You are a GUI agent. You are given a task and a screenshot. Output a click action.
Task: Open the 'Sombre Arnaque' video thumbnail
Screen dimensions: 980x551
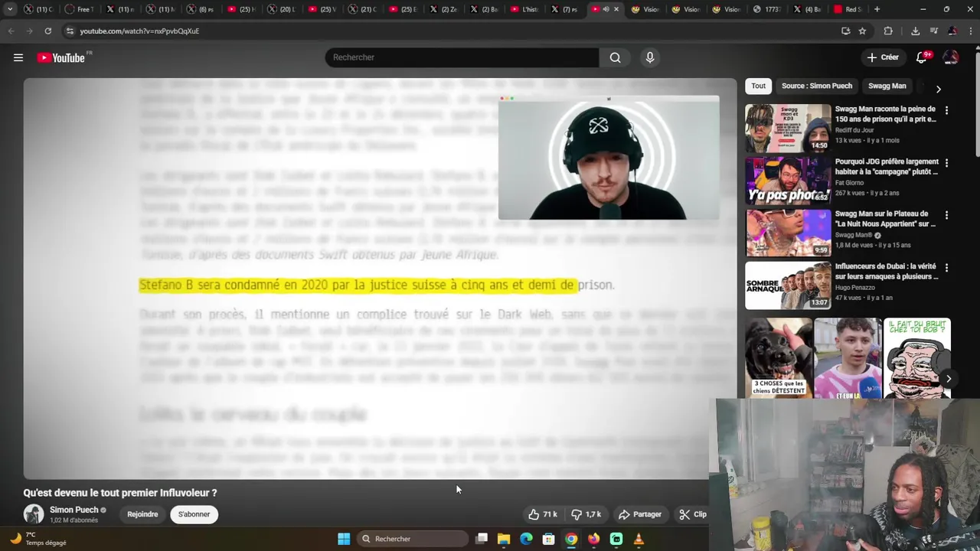pos(788,285)
